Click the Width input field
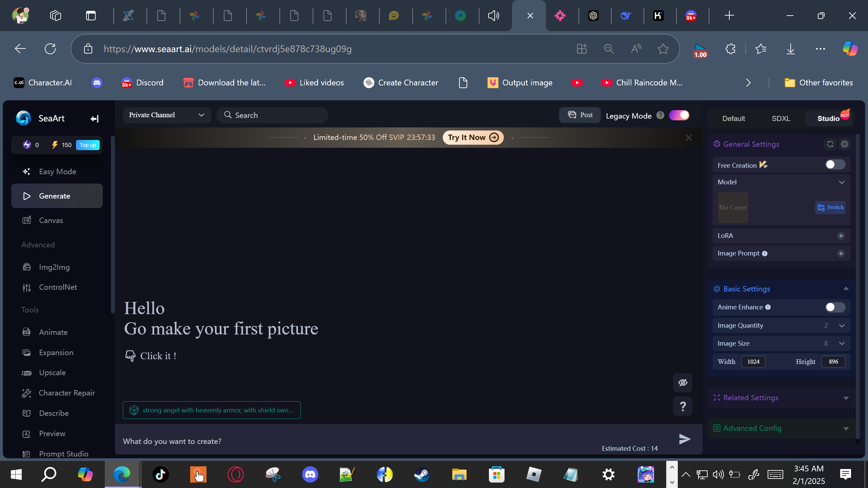The height and width of the screenshot is (488, 868). 753,362
